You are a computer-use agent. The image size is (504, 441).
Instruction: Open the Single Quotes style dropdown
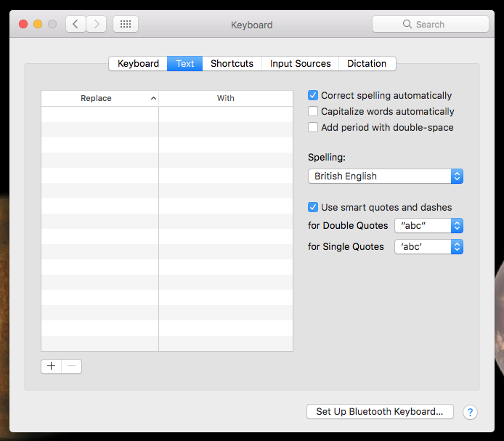(428, 247)
